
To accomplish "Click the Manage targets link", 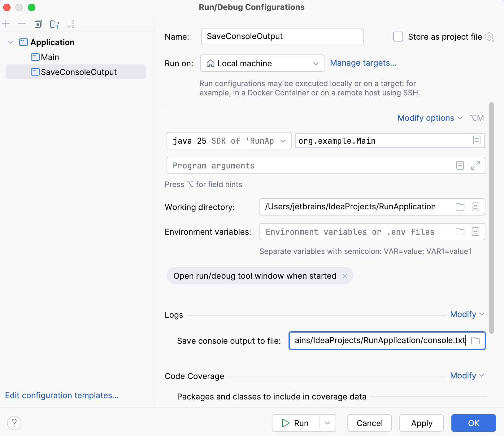I will coord(363,63).
